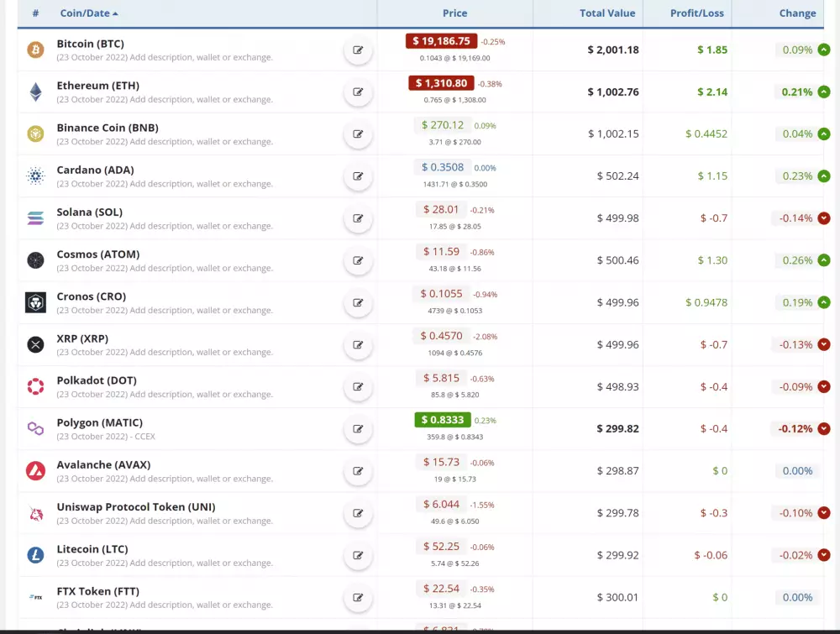This screenshot has width=840, height=634.
Task: Sort by the Coin/Date column header
Action: pyautogui.click(x=89, y=13)
